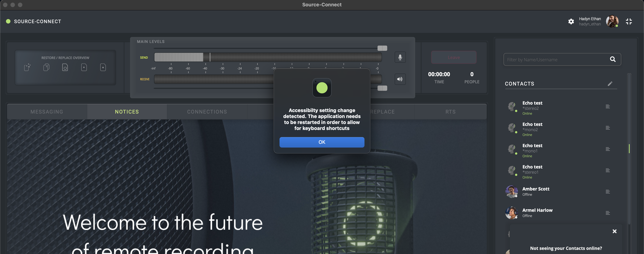Click the file with ring icon
The height and width of the screenshot is (254, 644).
[65, 67]
